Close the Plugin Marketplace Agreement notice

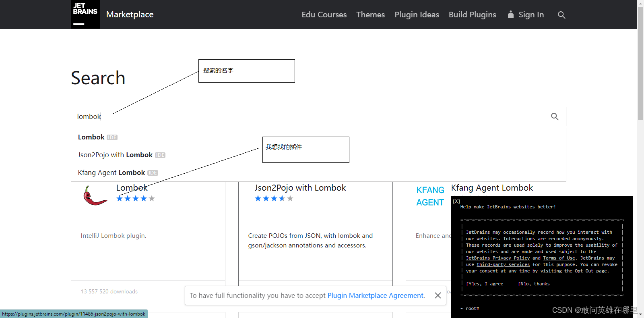(x=438, y=295)
